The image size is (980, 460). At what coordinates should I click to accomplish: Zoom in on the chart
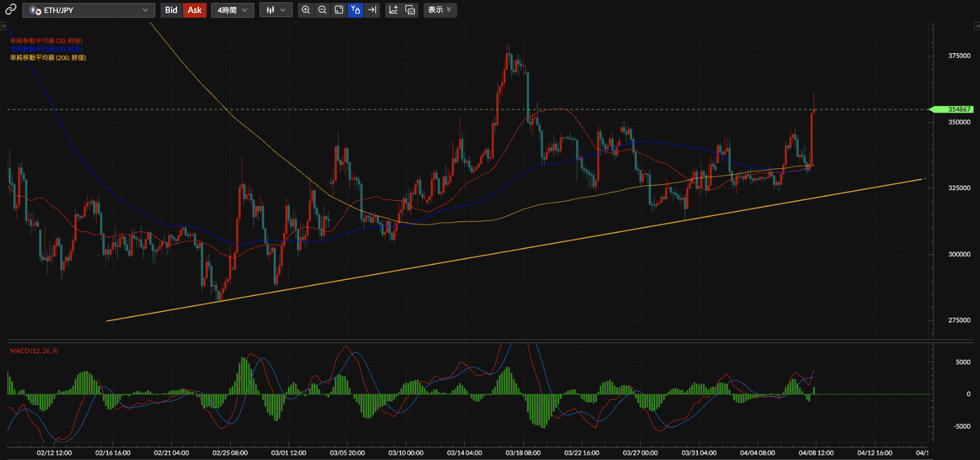tap(306, 10)
